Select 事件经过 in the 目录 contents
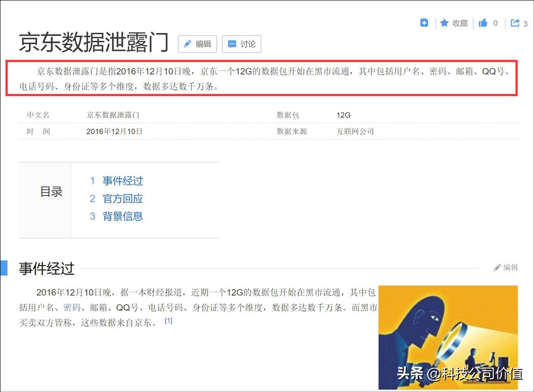 coord(123,181)
